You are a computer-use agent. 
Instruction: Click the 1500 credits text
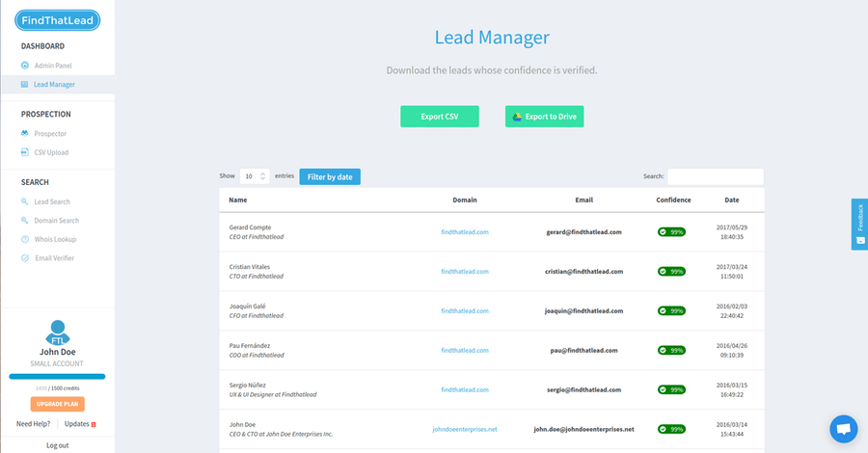click(x=66, y=388)
